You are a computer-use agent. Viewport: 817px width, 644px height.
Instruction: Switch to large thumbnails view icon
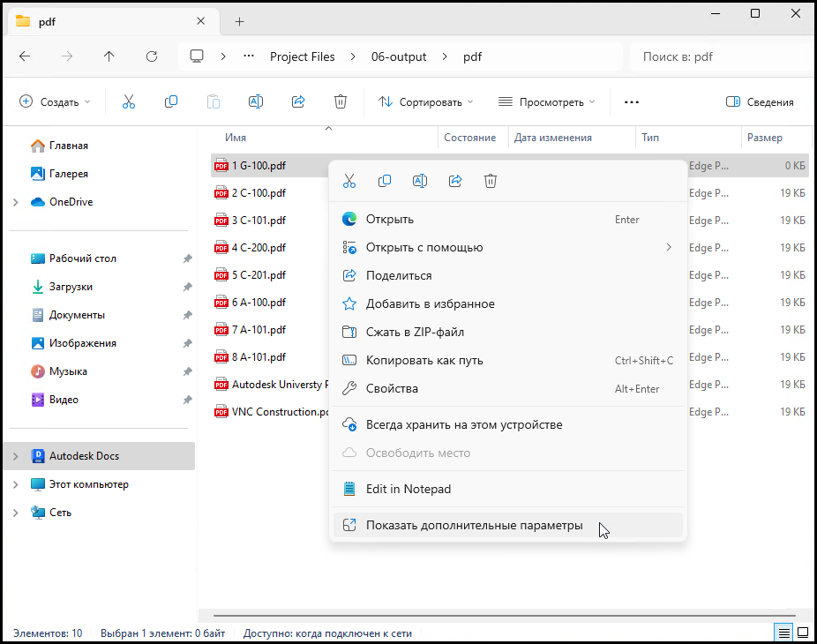(x=803, y=633)
